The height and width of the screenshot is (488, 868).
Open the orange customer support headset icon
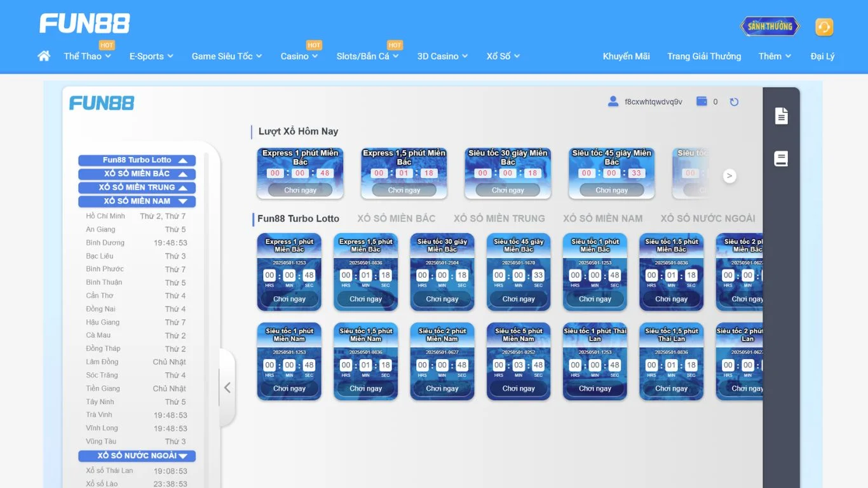(824, 27)
